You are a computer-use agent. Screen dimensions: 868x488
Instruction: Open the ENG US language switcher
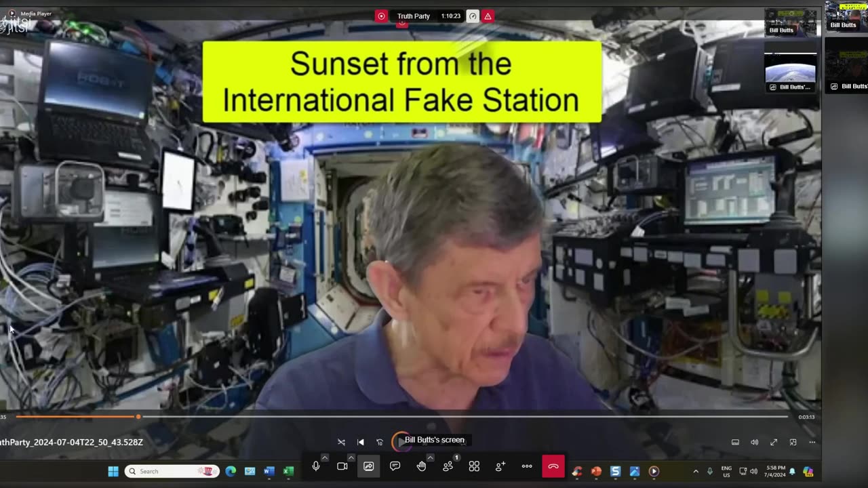[726, 471]
